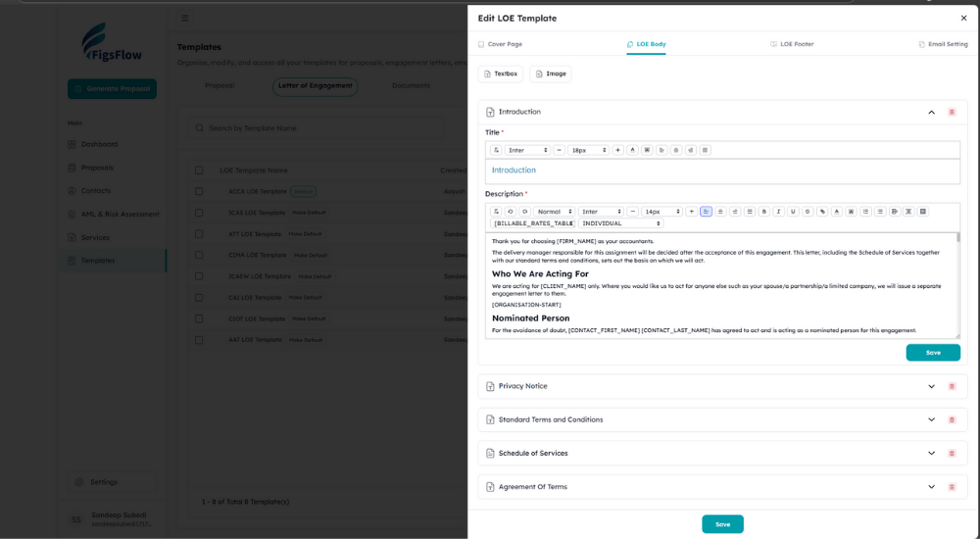Open the Title font family dropdown
Viewport: 980px width, 539px height.
tap(527, 150)
